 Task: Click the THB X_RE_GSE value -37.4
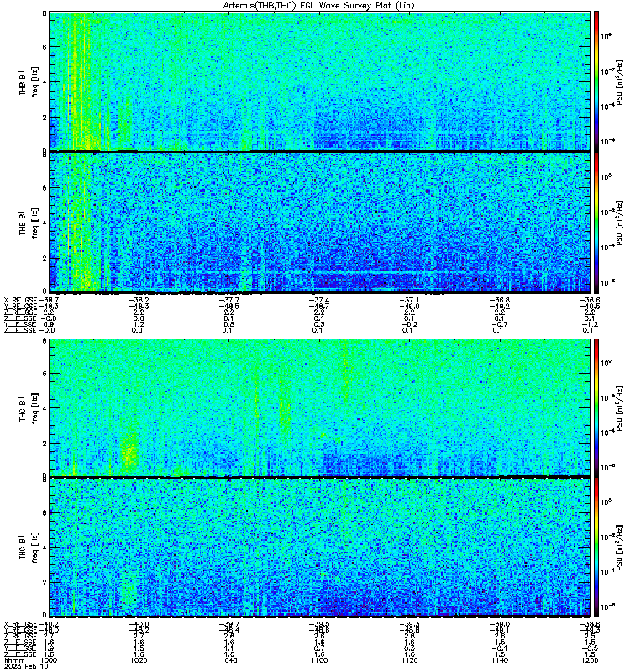pyautogui.click(x=319, y=301)
